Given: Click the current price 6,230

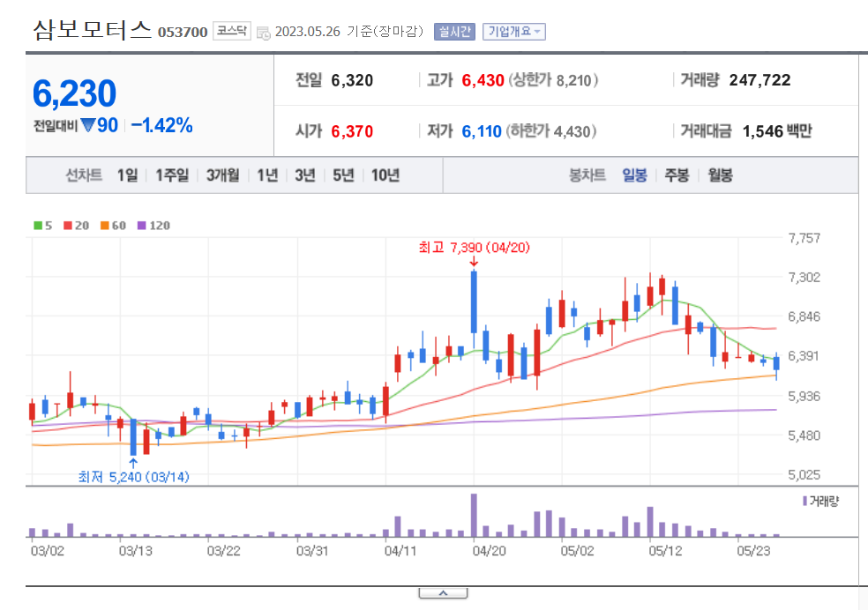Looking at the screenshot, I should 75,93.
